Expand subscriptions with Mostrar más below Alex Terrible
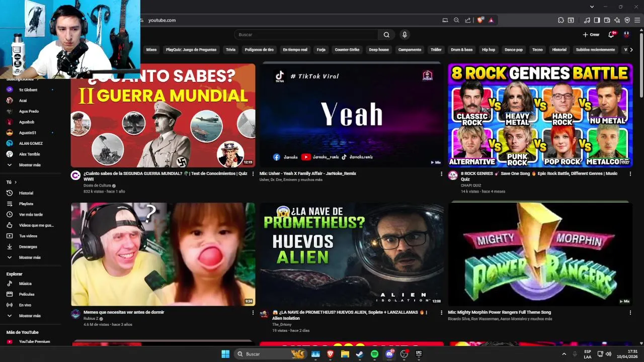 [x=30, y=165]
